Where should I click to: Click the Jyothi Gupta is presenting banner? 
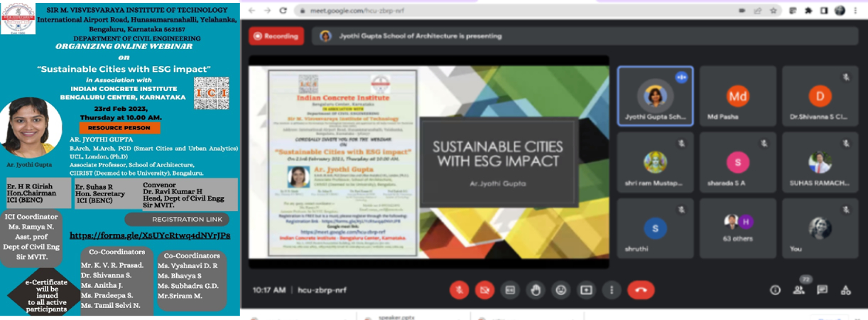(x=584, y=36)
